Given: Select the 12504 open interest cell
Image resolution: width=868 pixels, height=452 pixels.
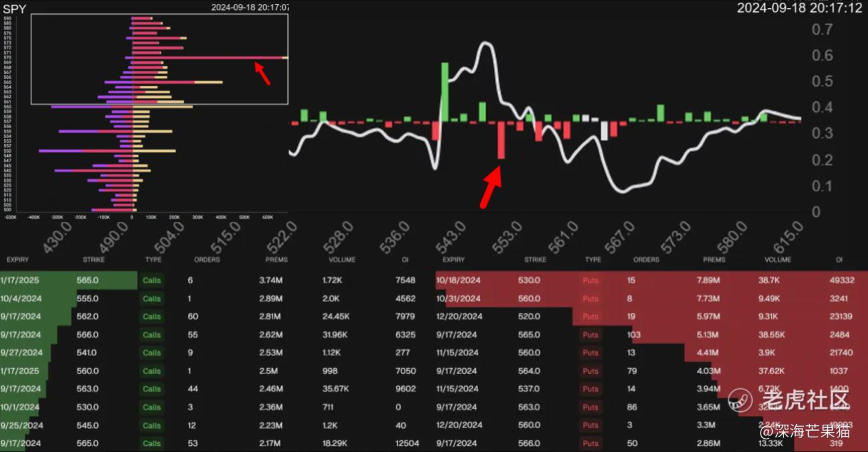Looking at the screenshot, I should point(406,443).
